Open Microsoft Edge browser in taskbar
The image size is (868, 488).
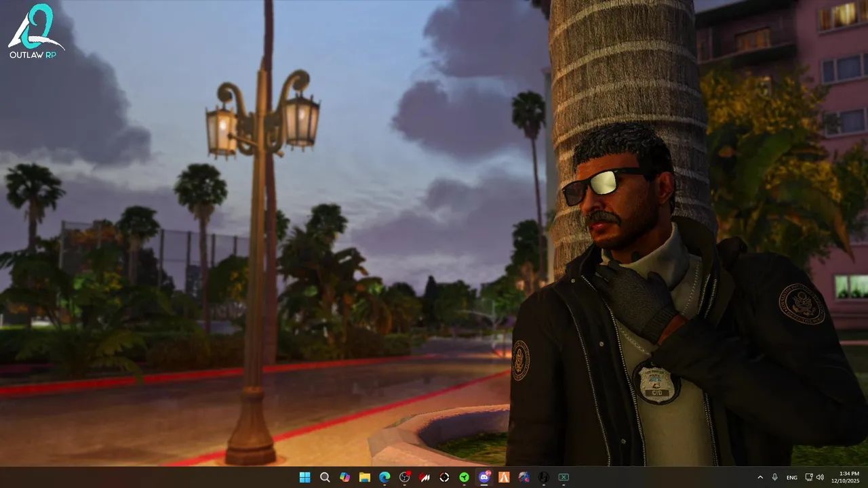(x=384, y=477)
